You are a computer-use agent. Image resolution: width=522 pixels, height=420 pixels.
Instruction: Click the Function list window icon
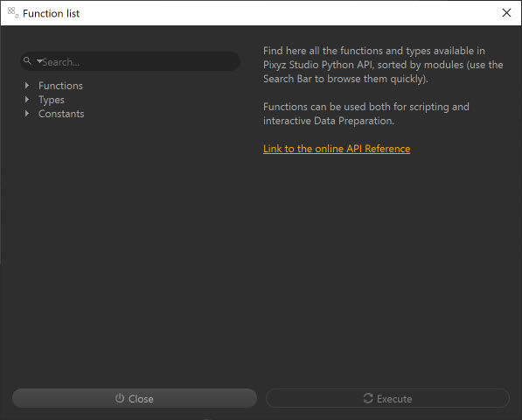13,12
